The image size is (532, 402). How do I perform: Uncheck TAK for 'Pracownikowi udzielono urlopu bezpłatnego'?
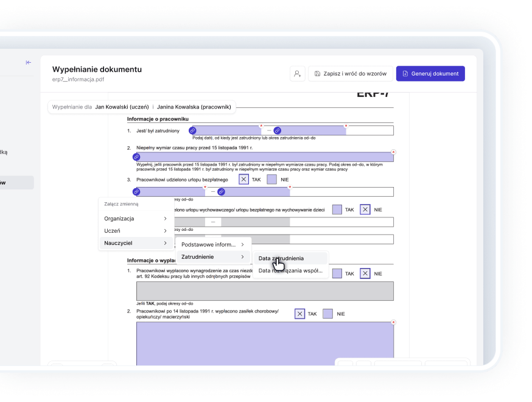pos(244,179)
